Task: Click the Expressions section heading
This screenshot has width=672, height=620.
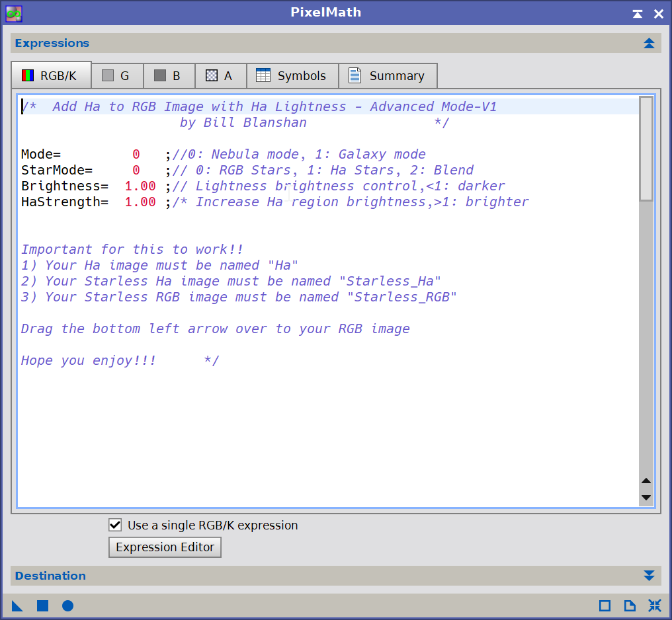Action: click(x=52, y=43)
